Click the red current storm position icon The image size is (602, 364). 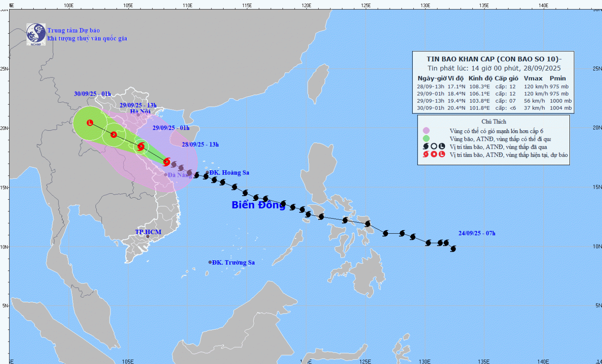pyautogui.click(x=167, y=162)
